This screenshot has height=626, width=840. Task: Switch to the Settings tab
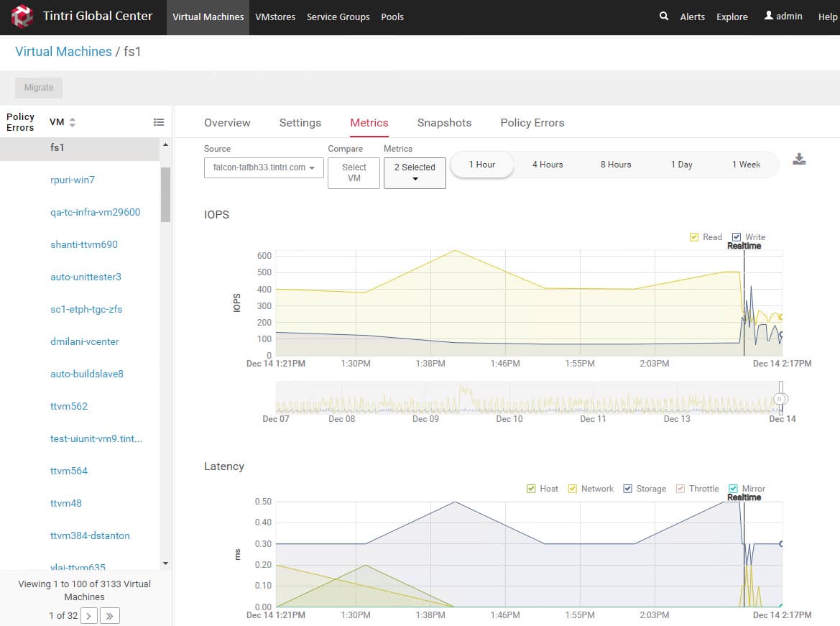pyautogui.click(x=300, y=123)
